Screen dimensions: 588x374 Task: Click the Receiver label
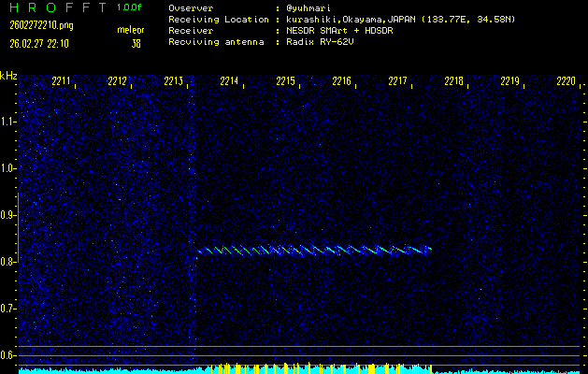[x=191, y=31]
